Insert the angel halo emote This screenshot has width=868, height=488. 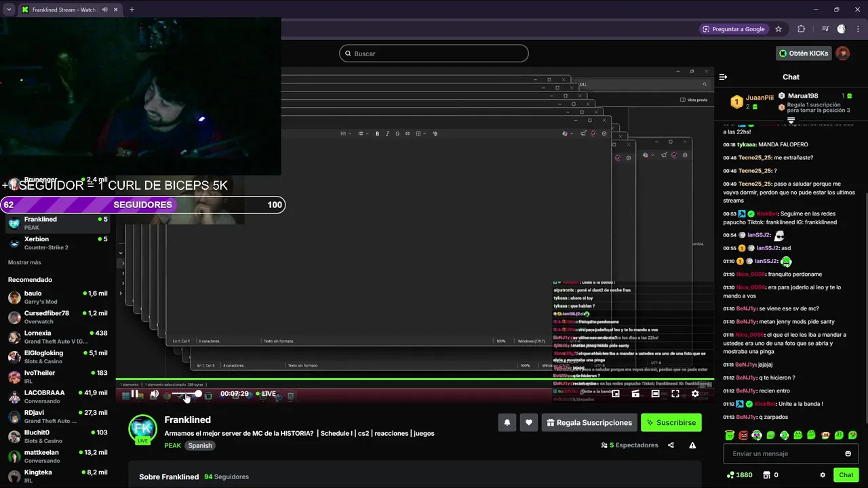730,435
